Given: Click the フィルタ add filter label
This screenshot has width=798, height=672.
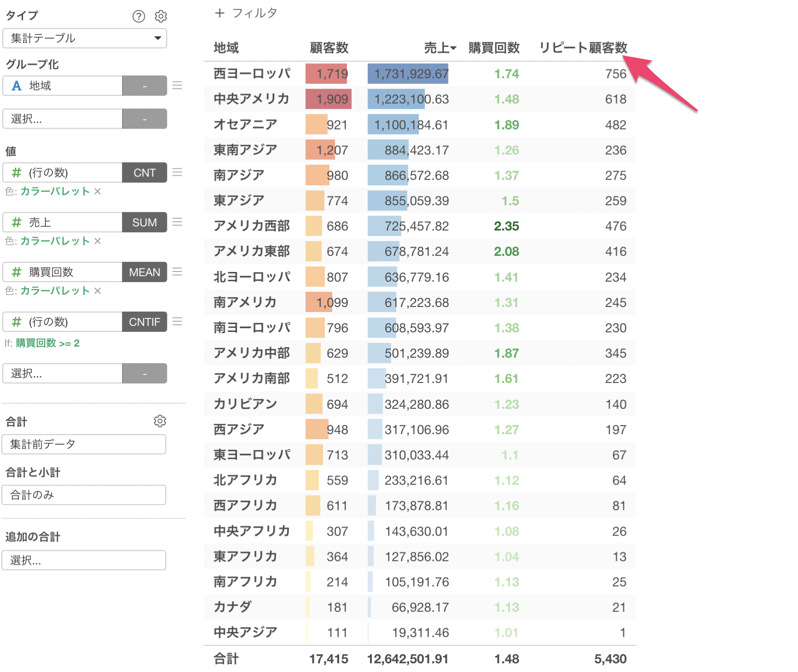Looking at the screenshot, I should point(254,13).
